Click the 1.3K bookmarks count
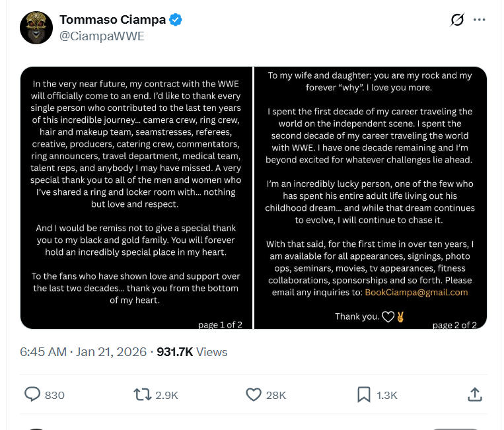This screenshot has height=430, width=504. point(387,395)
